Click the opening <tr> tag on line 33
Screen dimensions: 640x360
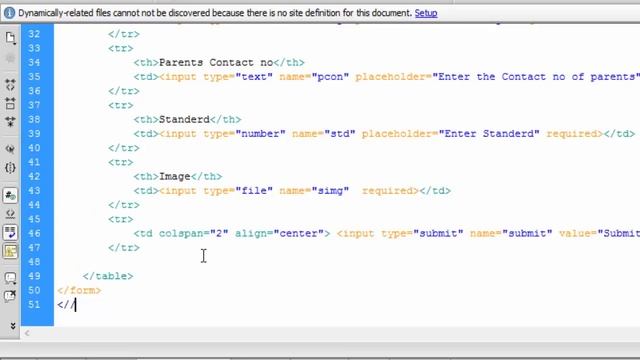121,48
